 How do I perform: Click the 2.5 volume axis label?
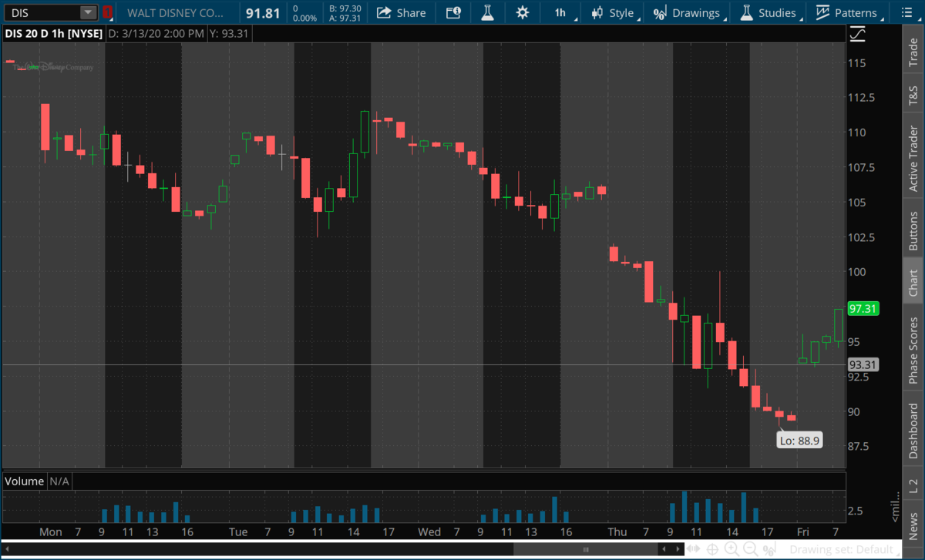coord(856,511)
